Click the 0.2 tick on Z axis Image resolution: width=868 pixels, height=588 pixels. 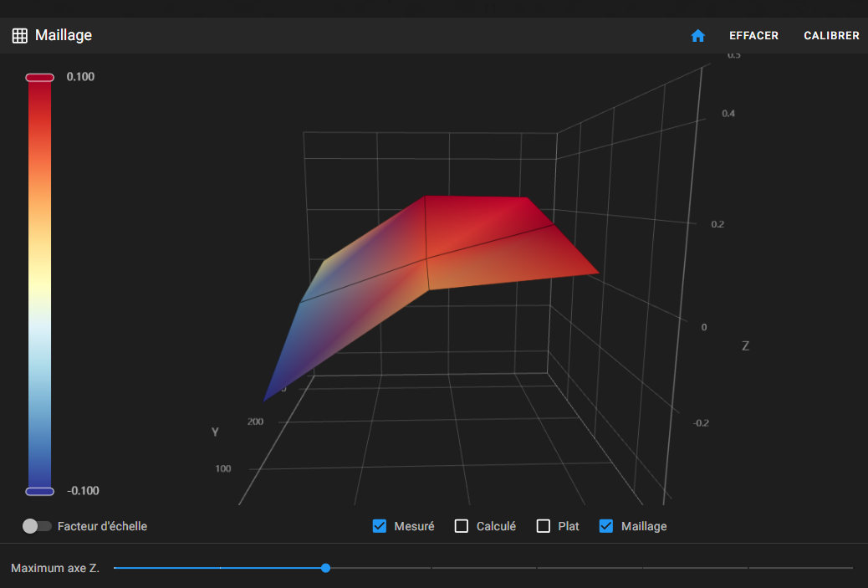pos(717,224)
